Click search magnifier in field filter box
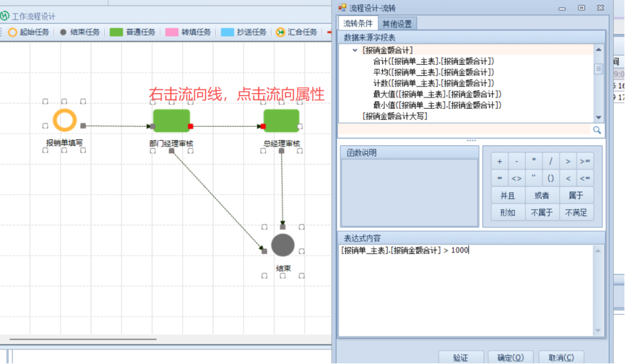 click(x=597, y=130)
